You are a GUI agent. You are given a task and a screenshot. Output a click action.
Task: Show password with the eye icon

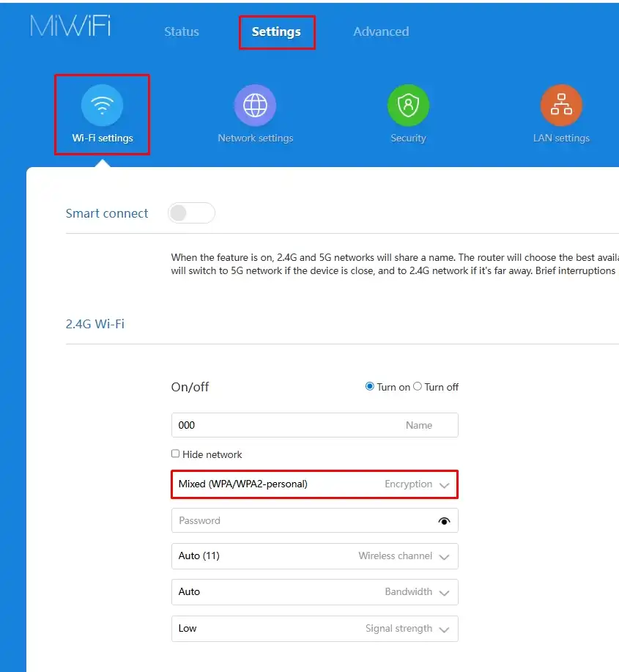(444, 521)
